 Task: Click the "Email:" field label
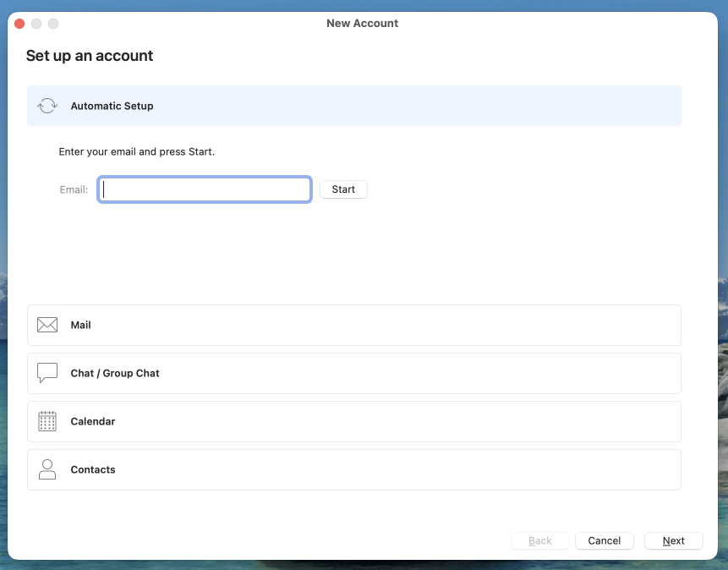pyautogui.click(x=74, y=189)
